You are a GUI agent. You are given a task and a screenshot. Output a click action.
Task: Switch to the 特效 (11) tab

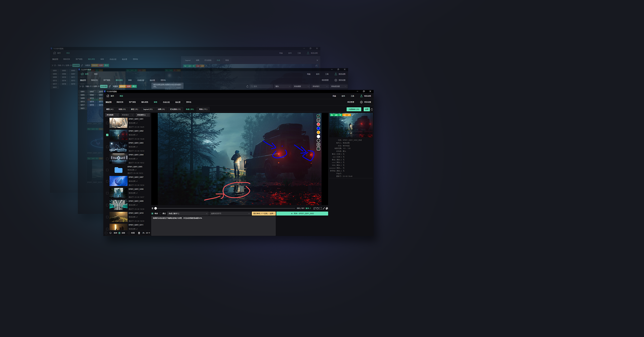203,109
